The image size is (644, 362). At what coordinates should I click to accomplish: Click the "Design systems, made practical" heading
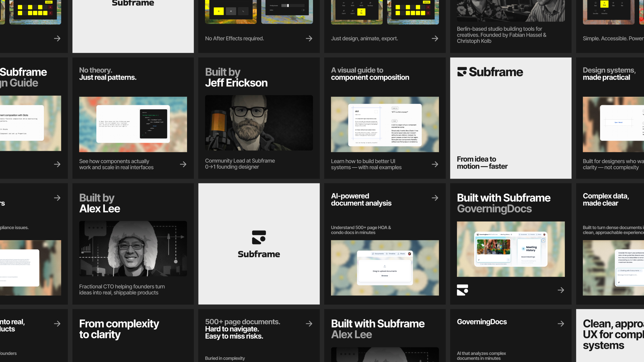point(609,74)
